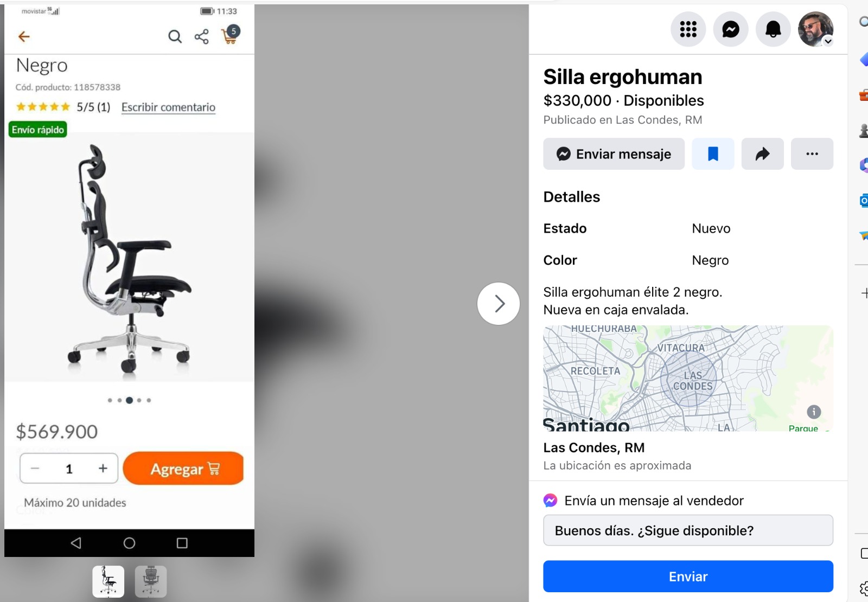Select the second chair thumbnail
Image resolution: width=868 pixels, height=602 pixels.
[151, 581]
